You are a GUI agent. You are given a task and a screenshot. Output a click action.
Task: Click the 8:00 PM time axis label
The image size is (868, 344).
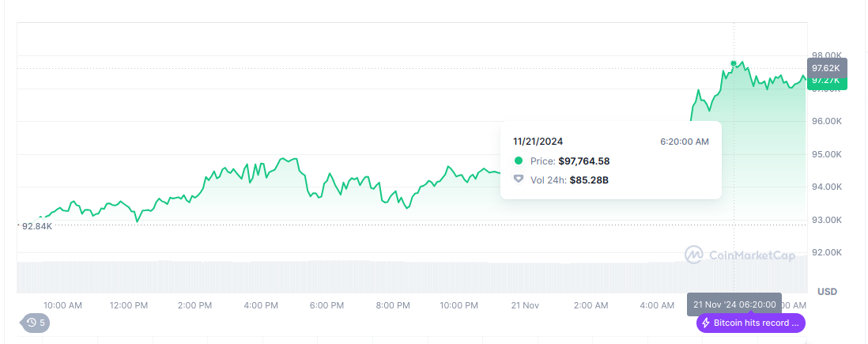pyautogui.click(x=393, y=305)
